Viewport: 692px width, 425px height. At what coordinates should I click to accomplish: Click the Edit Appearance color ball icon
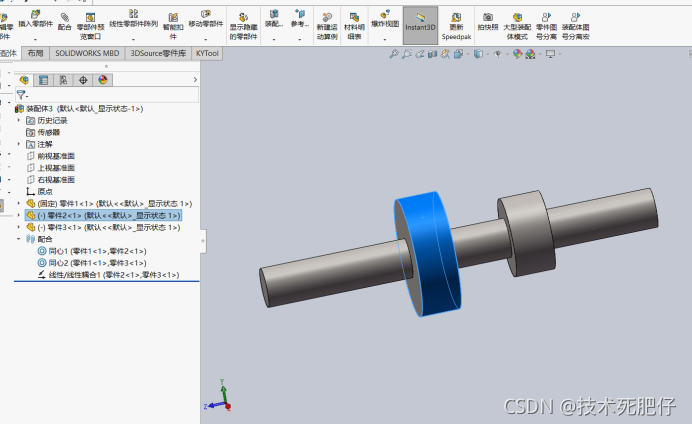click(x=517, y=54)
